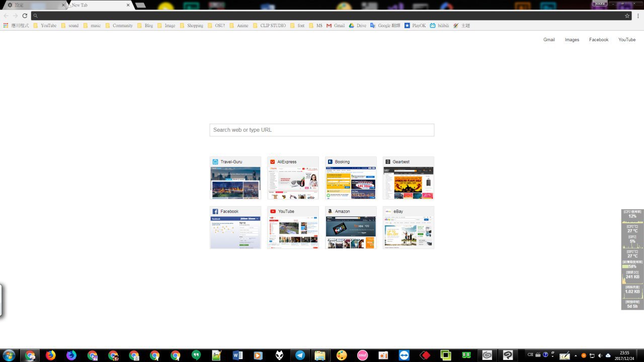Image resolution: width=644 pixels, height=362 pixels.
Task: Open the Amazon site thumbnail
Action: 351,228
